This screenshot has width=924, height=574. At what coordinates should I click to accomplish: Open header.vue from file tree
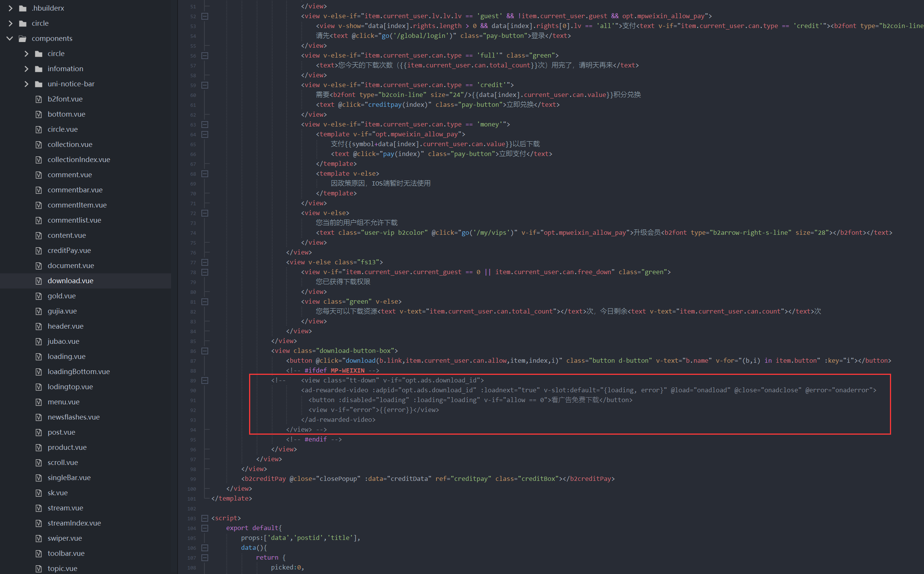[x=65, y=326]
